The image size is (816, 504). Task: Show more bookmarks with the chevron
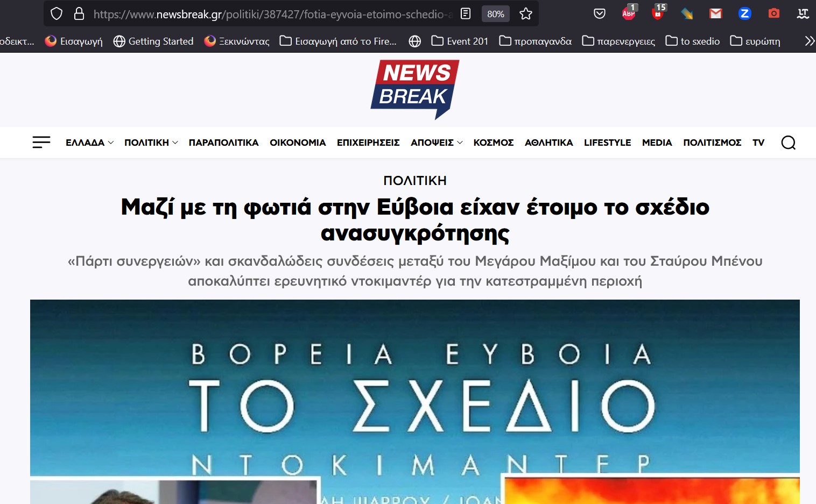click(809, 41)
